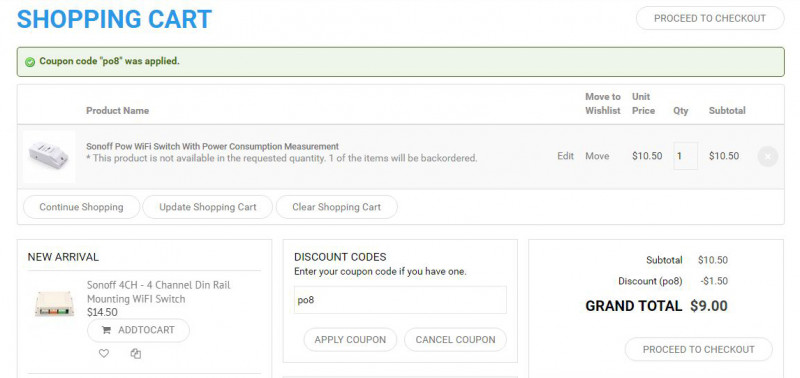
Task: Open the Sonoff Pow product thumbnail
Action: pyautogui.click(x=49, y=157)
